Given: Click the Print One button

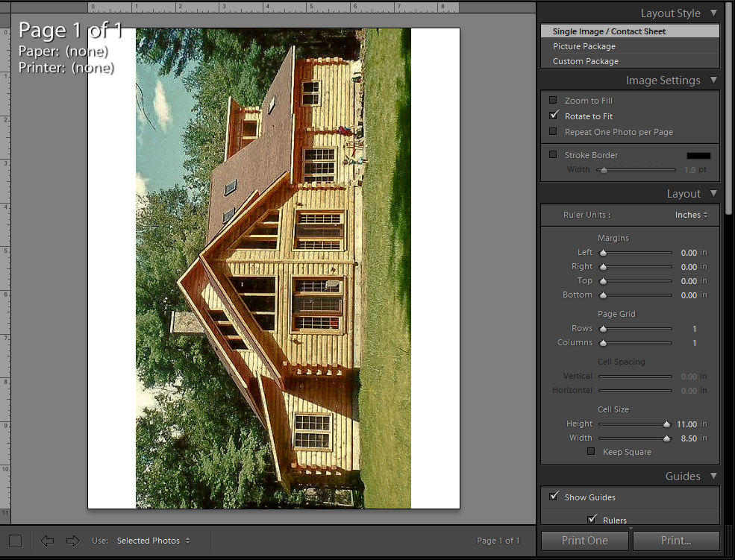Looking at the screenshot, I should coord(584,541).
